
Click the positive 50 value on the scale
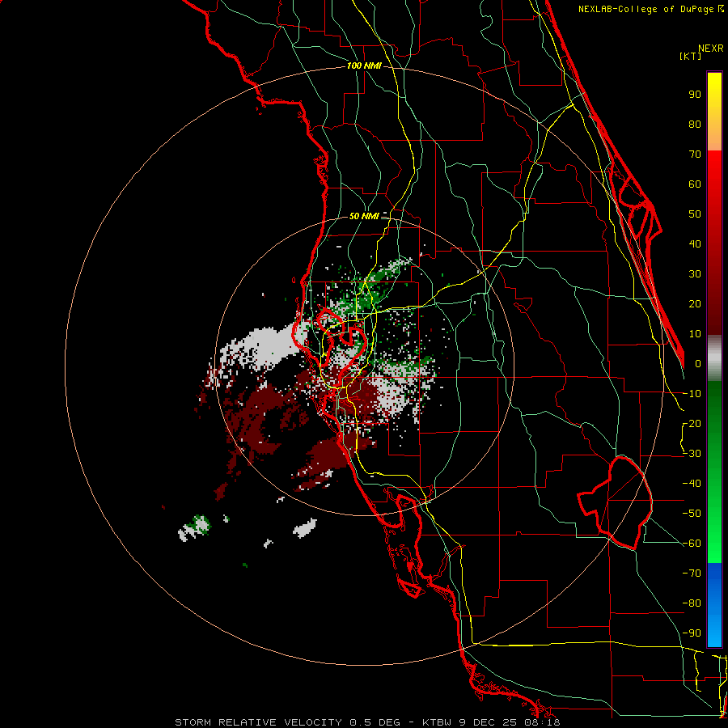coord(695,214)
